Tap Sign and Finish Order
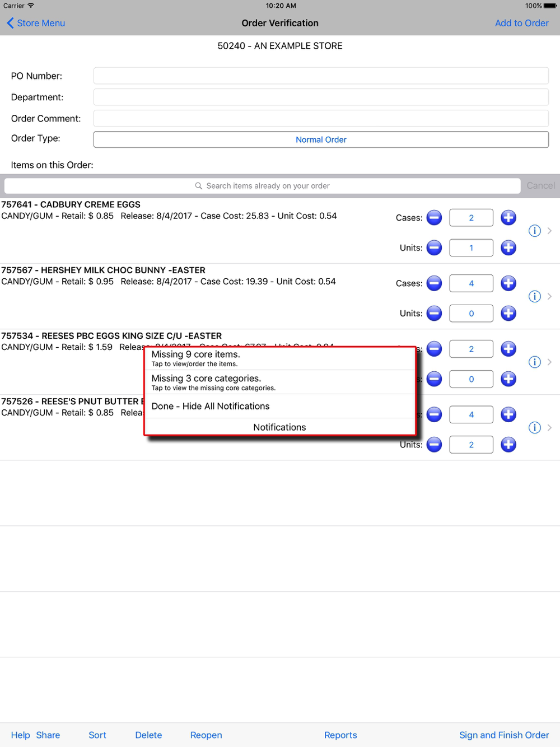 [504, 735]
